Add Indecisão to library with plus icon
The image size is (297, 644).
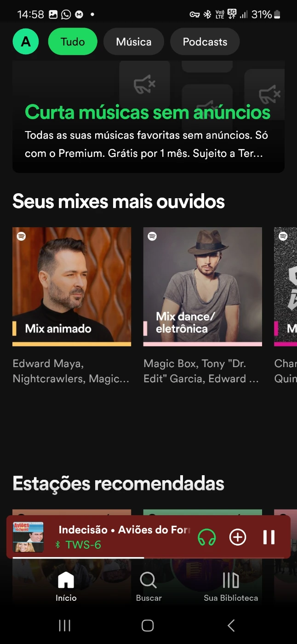point(238,537)
